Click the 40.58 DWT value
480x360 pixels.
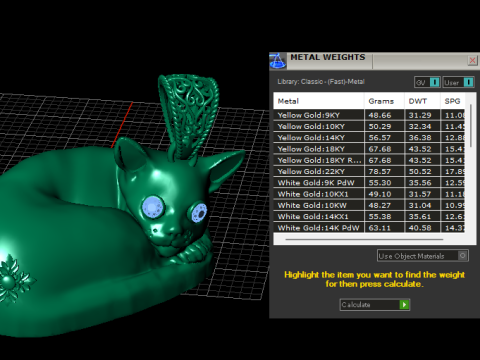tap(420, 228)
